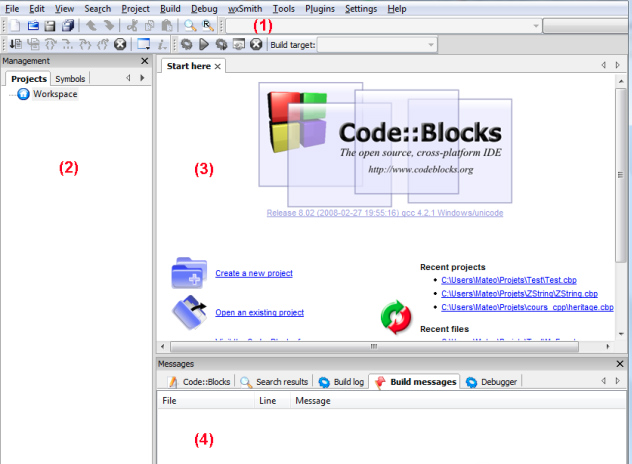
Task: Click the open existing project folder icon
Action: tap(189, 312)
